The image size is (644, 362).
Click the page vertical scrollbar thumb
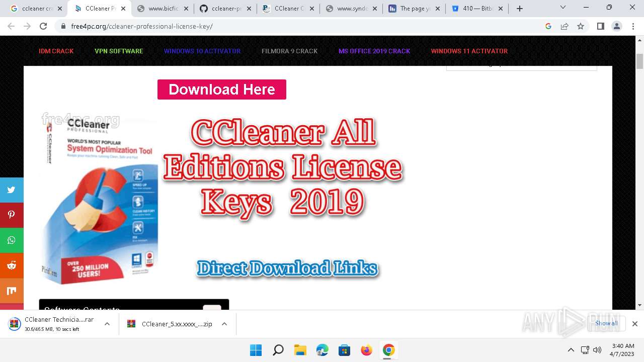click(640, 61)
